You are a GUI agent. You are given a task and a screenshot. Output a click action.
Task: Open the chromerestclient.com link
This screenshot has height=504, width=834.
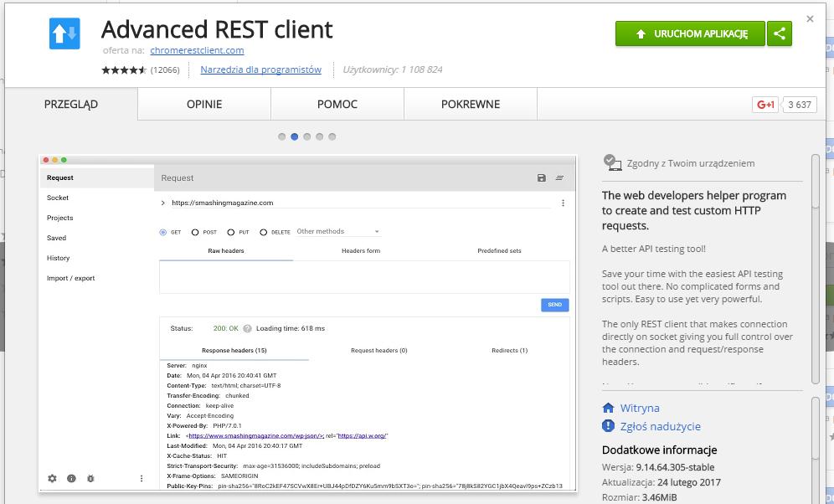coord(197,50)
